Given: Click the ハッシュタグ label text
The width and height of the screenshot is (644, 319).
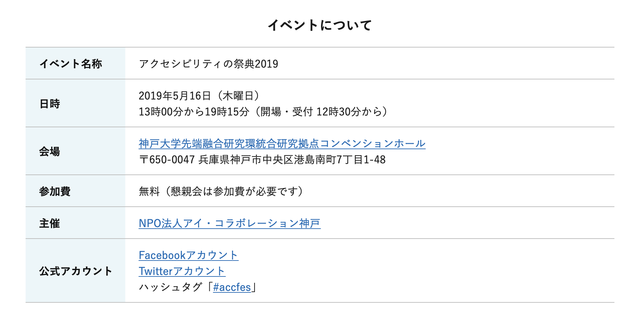Looking at the screenshot, I should (x=170, y=287).
